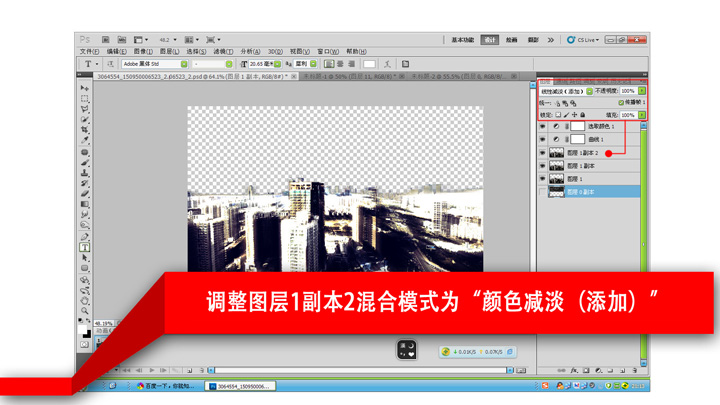Align text left in options bar

point(329,64)
